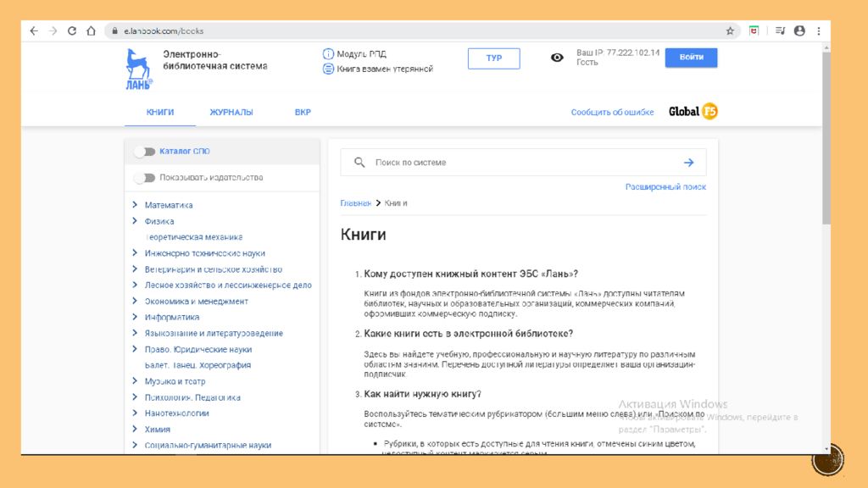
Task: Expand the Химия chevron
Action: 135,429
